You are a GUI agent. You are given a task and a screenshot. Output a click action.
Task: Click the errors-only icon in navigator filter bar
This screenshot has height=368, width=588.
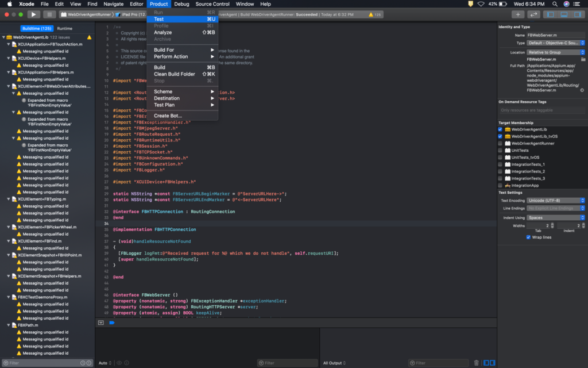click(x=89, y=363)
